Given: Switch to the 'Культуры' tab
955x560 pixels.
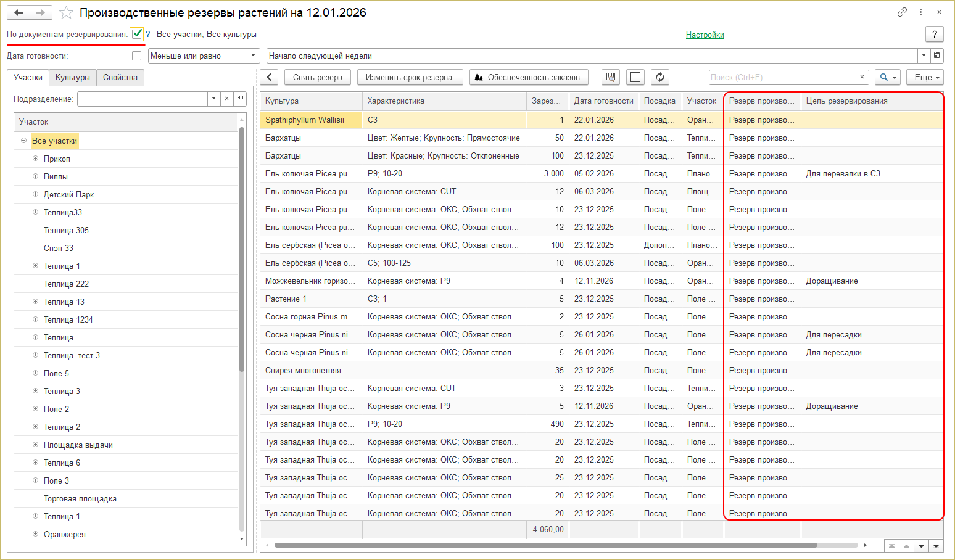Looking at the screenshot, I should coord(72,77).
